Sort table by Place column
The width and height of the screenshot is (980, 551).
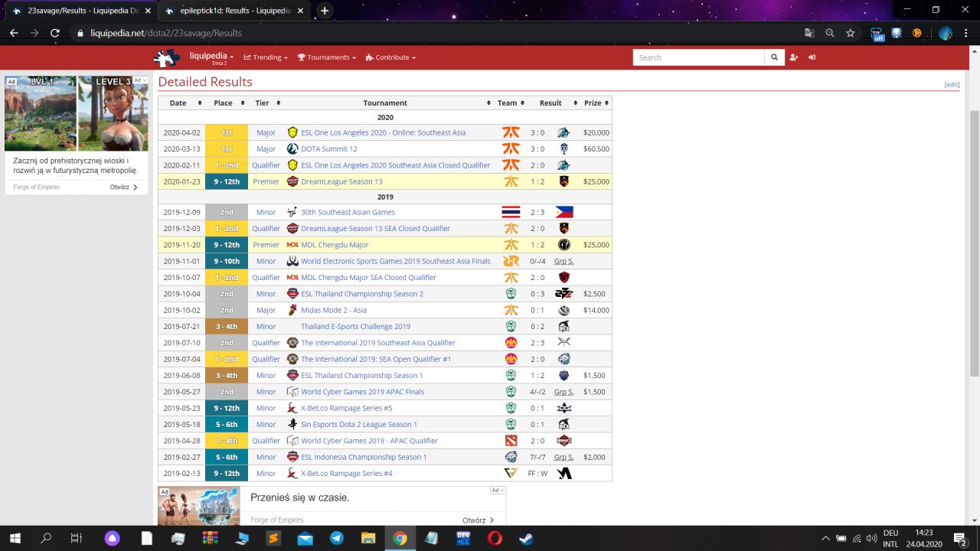coord(227,103)
